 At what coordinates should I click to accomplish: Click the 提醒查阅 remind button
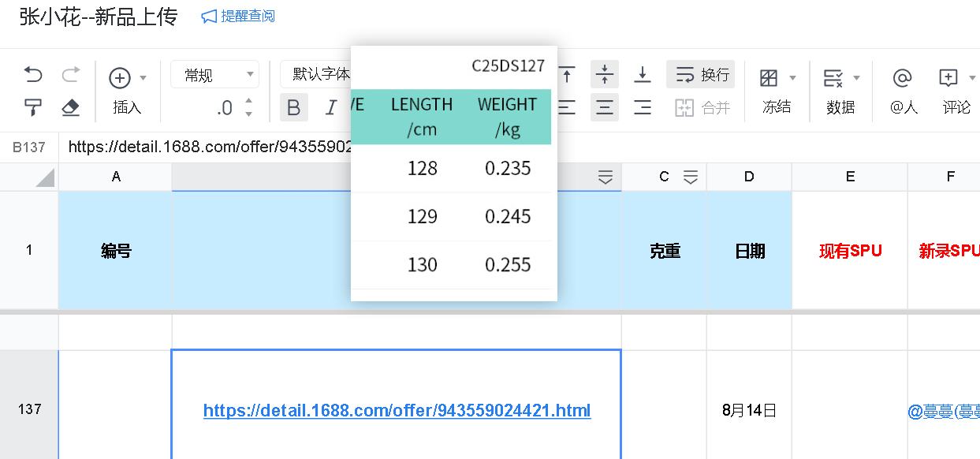click(238, 17)
